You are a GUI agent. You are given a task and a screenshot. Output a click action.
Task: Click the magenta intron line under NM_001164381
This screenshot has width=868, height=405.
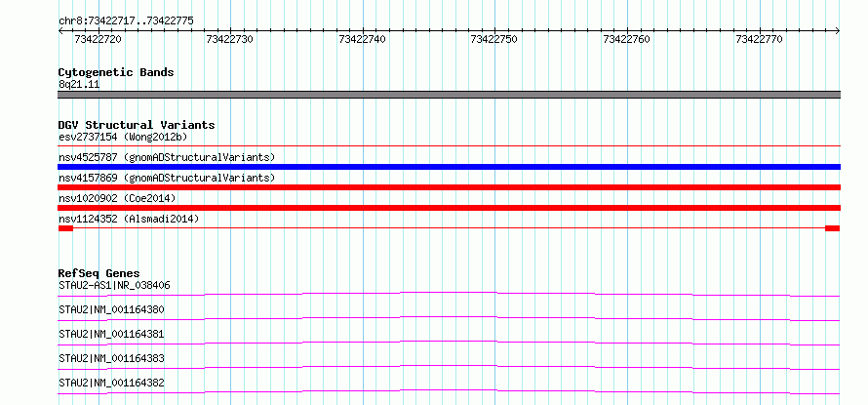(449, 343)
